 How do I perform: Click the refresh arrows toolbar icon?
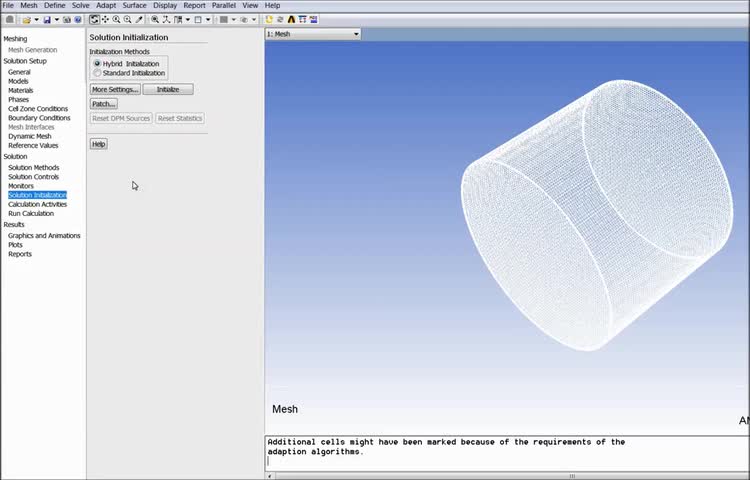click(280, 20)
